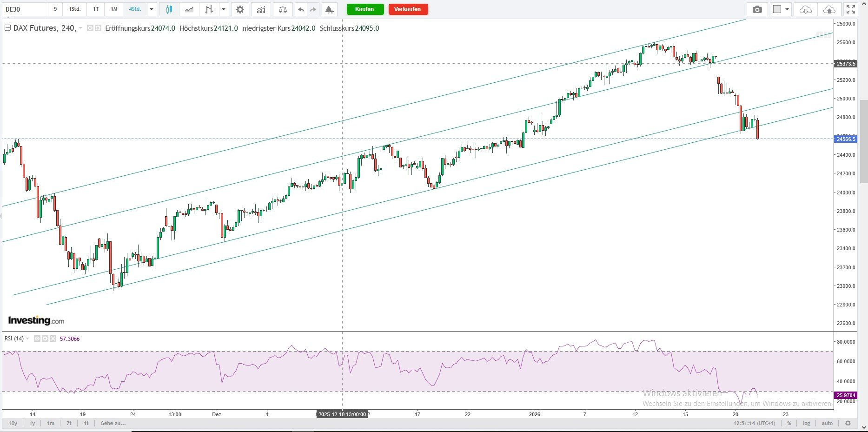Toggle auto scale at bottom right
Image resolution: width=868 pixels, height=432 pixels.
pyautogui.click(x=827, y=423)
